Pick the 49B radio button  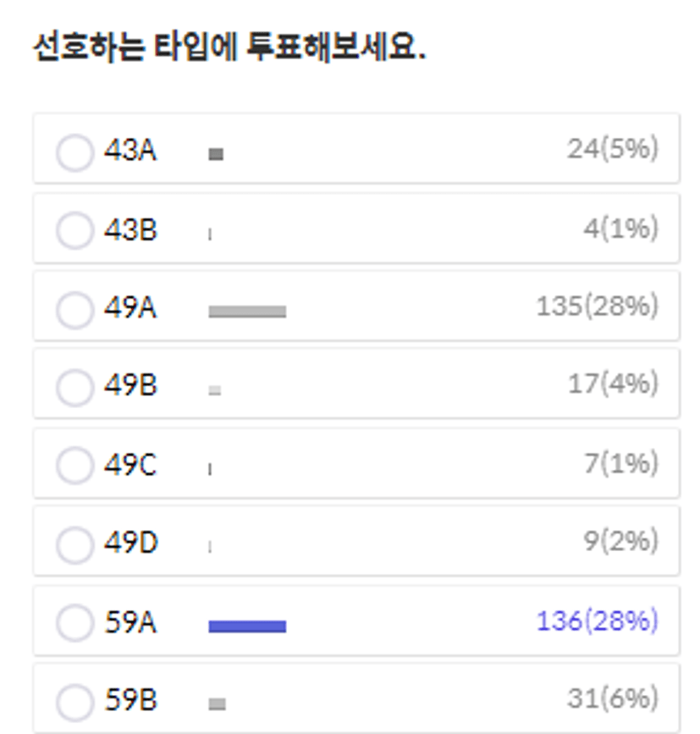click(x=74, y=388)
